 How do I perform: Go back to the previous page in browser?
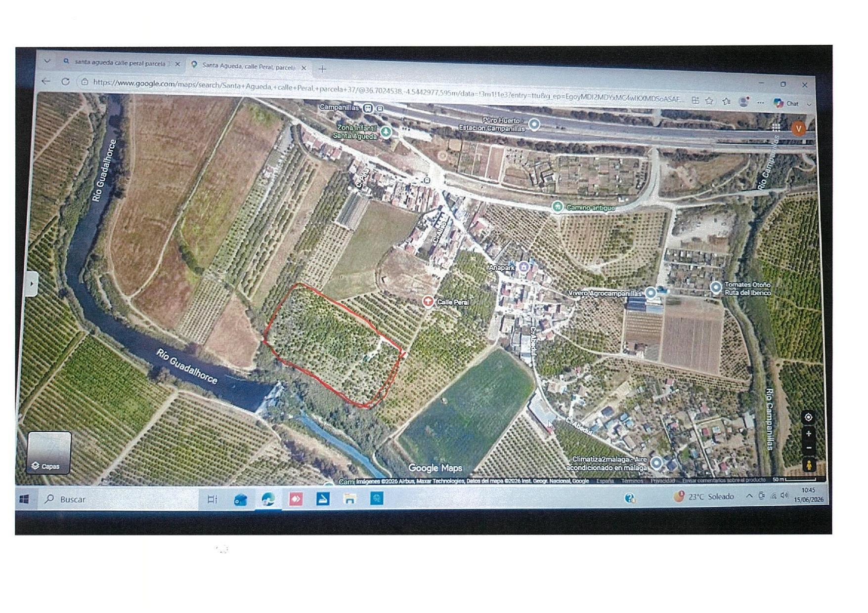(x=46, y=81)
